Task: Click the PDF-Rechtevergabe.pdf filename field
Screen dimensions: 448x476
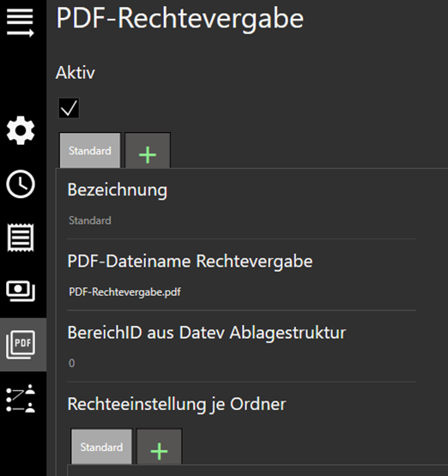Action: pos(241,292)
